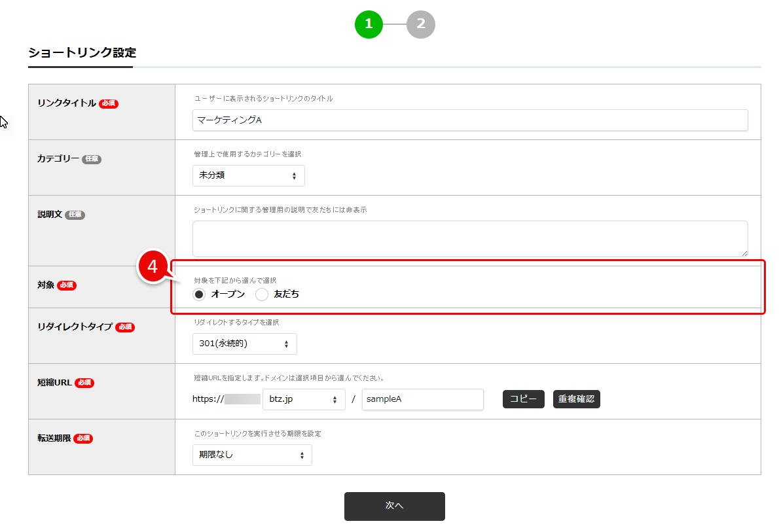Click the 必須 badge next to リンクタイトル
This screenshot has height=532, width=779.
[x=109, y=103]
